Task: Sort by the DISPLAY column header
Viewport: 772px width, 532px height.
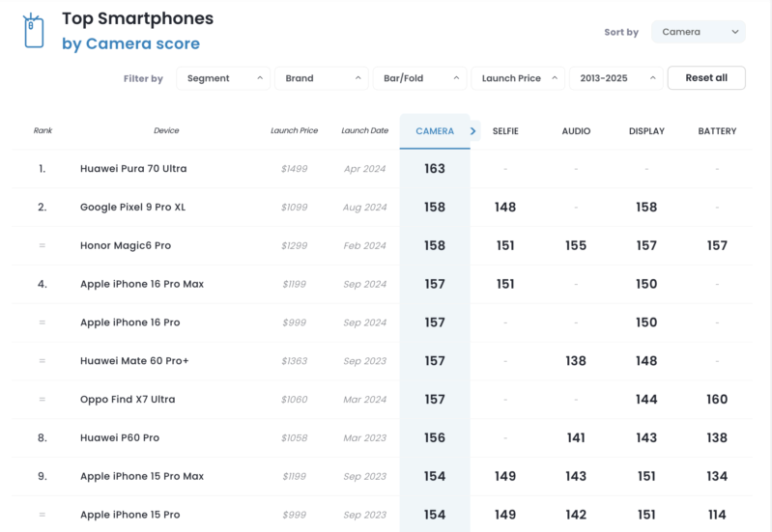Action: pyautogui.click(x=646, y=131)
